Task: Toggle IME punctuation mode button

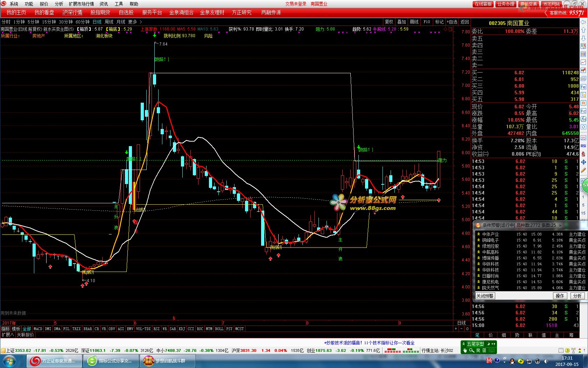Action: click(493, 344)
